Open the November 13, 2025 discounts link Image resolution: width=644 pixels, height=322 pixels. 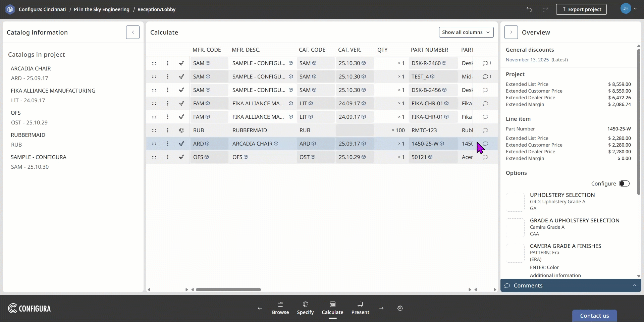527,60
